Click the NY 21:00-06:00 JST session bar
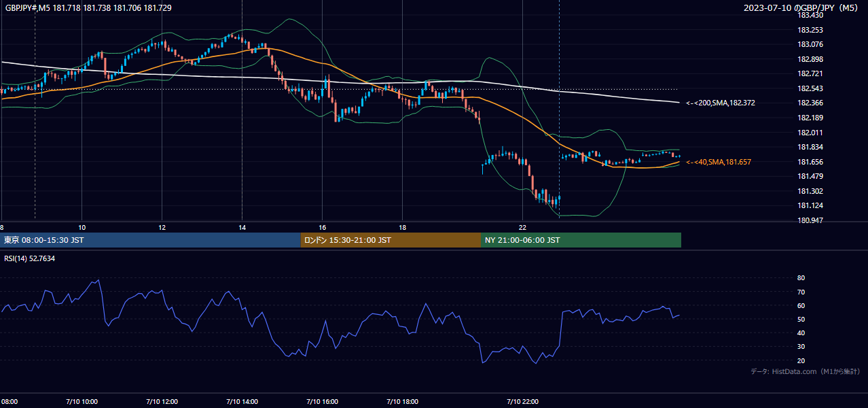This screenshot has height=408, width=868. click(x=581, y=240)
